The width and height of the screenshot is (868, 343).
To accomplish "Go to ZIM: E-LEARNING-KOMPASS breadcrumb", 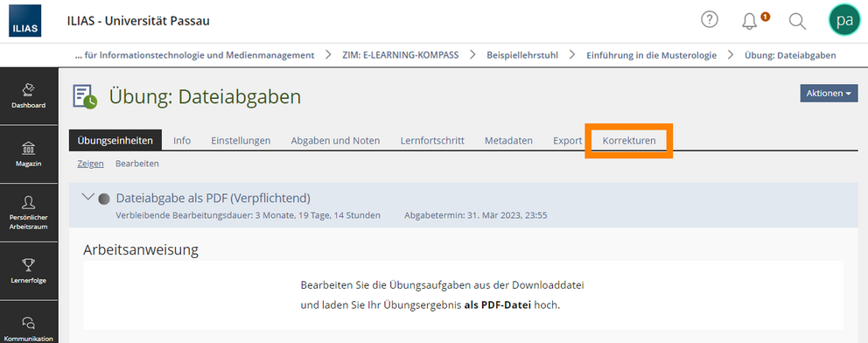I will pyautogui.click(x=401, y=55).
